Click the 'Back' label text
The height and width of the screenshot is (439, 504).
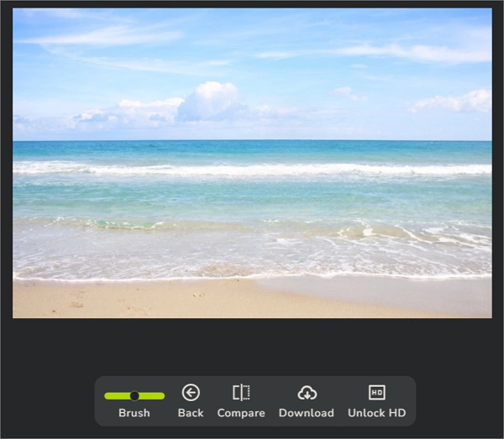191,413
